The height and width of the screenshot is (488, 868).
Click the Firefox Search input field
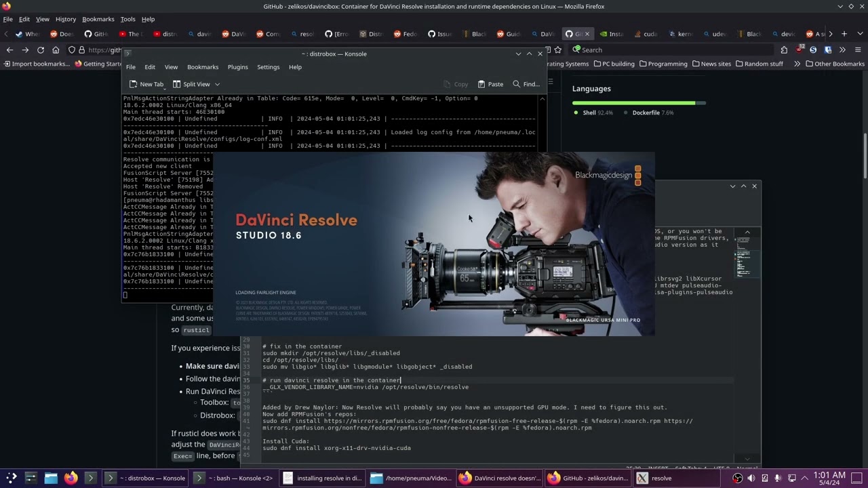point(671,50)
